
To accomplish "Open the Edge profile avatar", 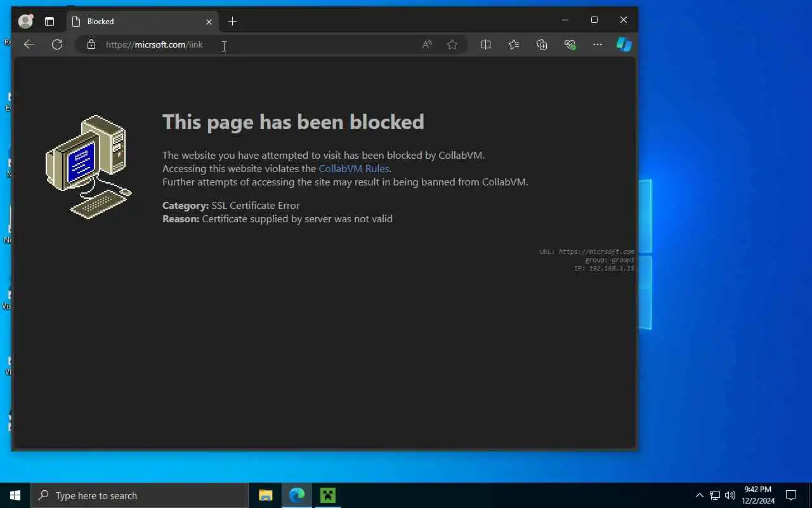I will (25, 21).
